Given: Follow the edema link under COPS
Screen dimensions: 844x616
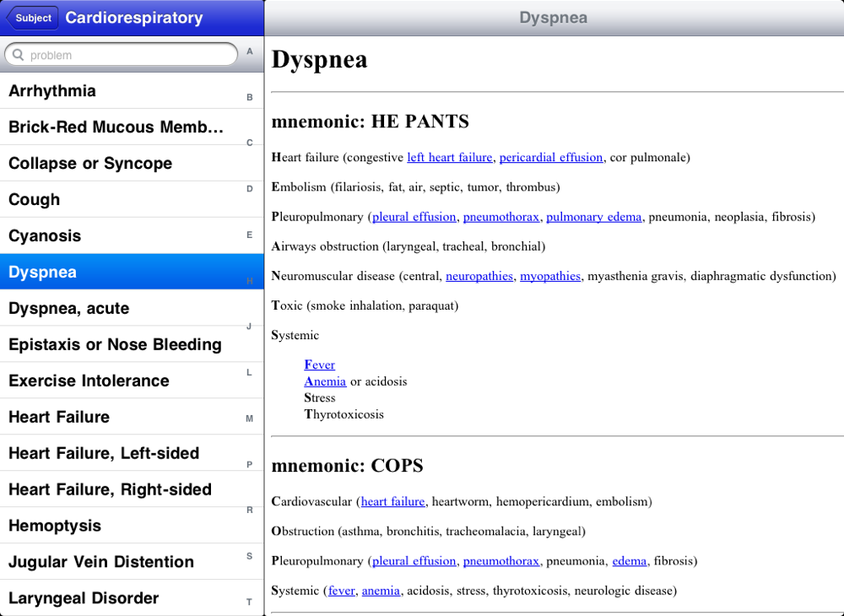Looking at the screenshot, I should click(x=630, y=561).
